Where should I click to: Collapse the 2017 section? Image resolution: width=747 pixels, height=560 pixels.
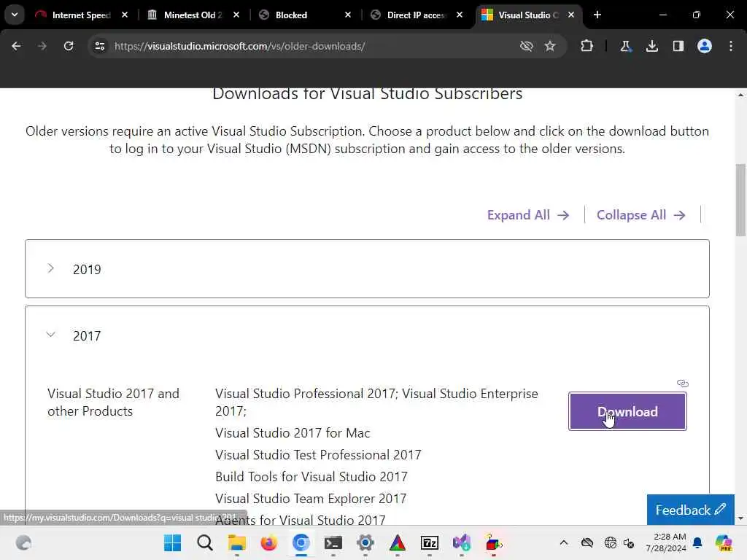click(x=367, y=335)
